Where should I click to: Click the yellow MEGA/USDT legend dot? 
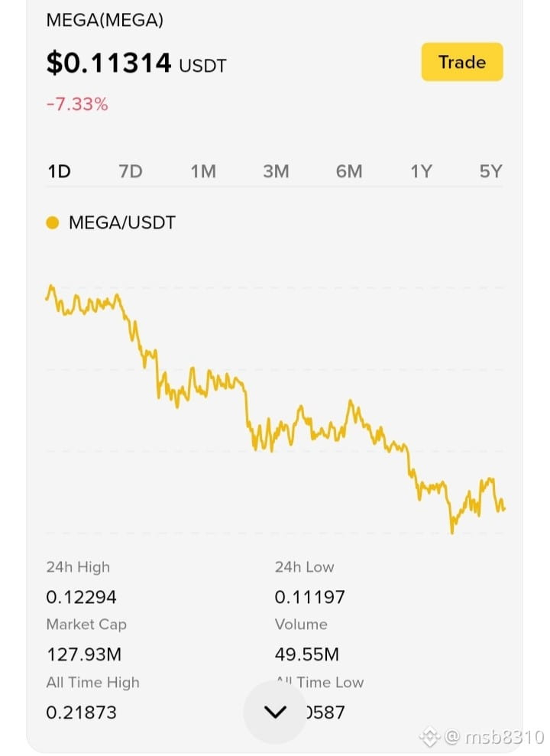click(x=52, y=222)
